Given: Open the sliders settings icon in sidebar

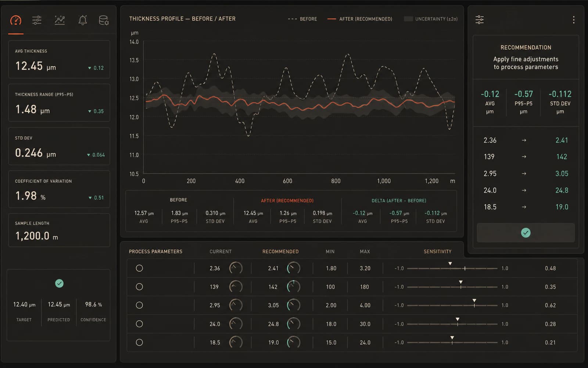Looking at the screenshot, I should pyautogui.click(x=37, y=20).
